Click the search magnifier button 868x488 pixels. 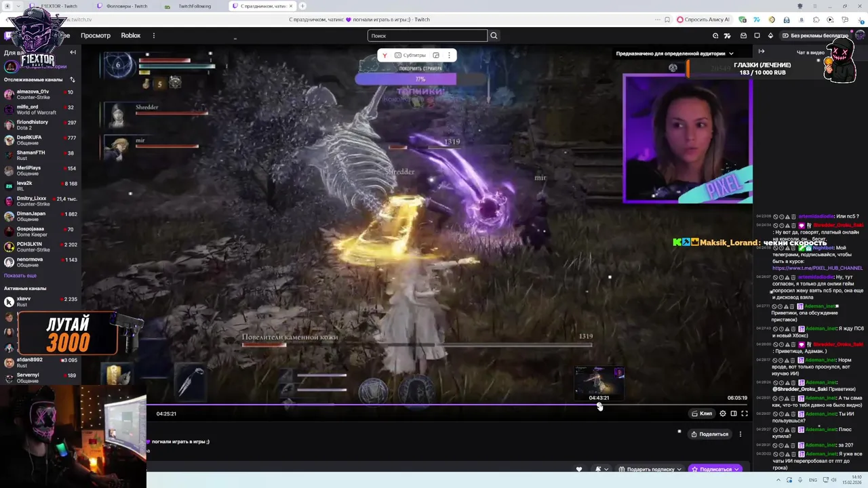click(x=494, y=36)
